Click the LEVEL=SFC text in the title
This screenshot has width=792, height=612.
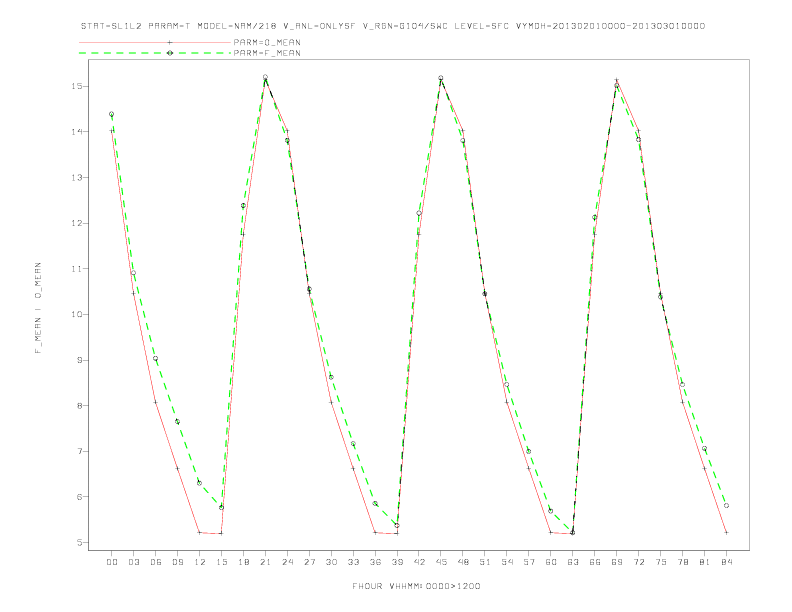point(482,26)
